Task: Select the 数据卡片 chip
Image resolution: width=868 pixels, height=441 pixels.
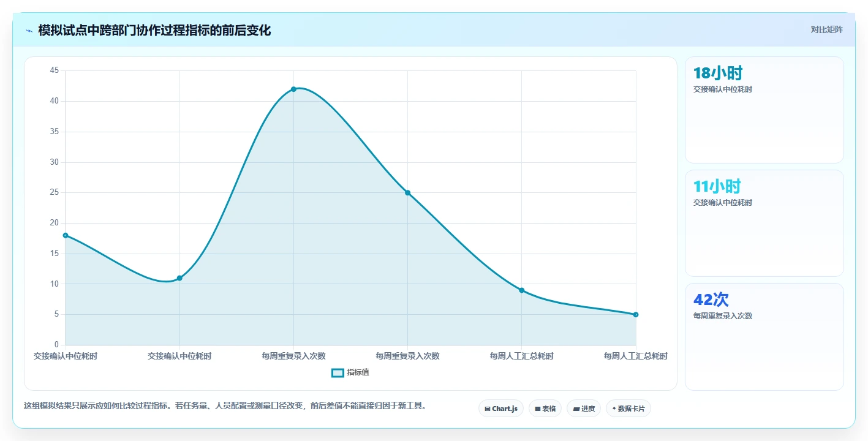Action: (628, 409)
